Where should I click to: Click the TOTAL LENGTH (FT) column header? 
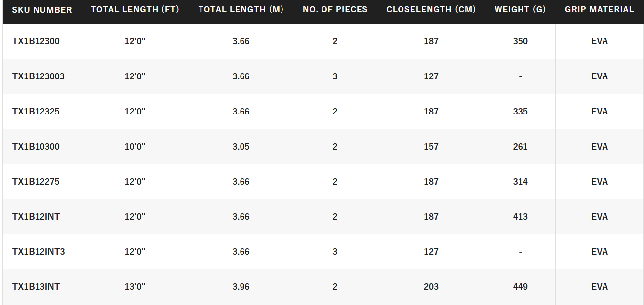(135, 10)
